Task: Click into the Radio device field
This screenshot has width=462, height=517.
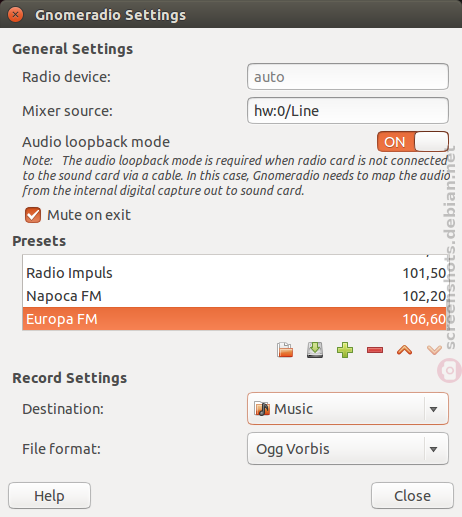Action: point(348,77)
